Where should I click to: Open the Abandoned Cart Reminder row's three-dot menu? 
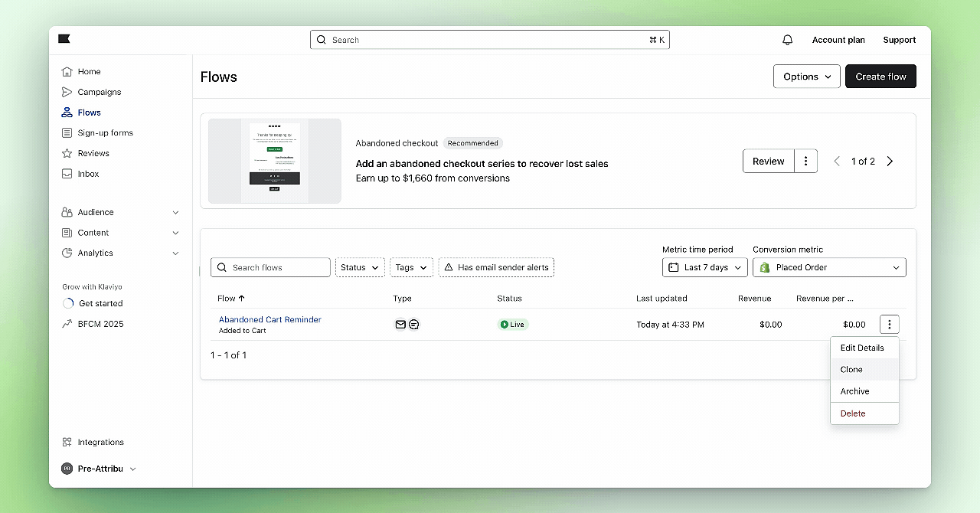point(889,325)
